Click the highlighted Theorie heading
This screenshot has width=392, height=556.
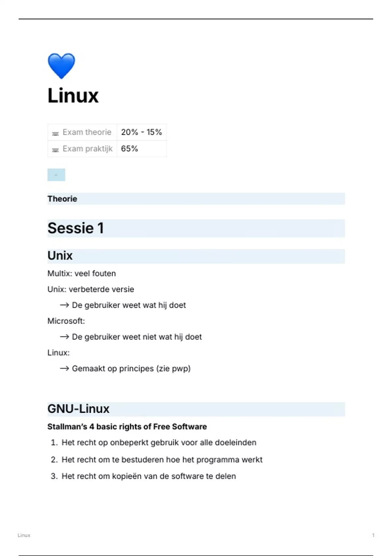click(62, 199)
